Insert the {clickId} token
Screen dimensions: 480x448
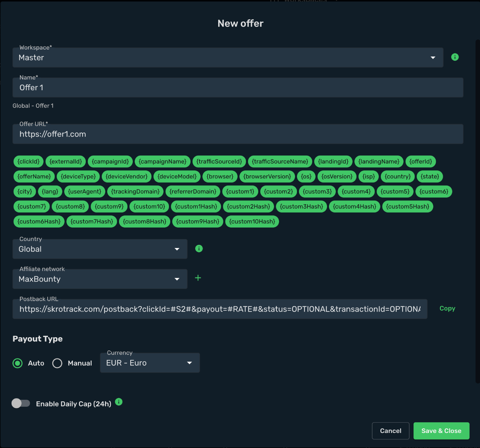28,161
